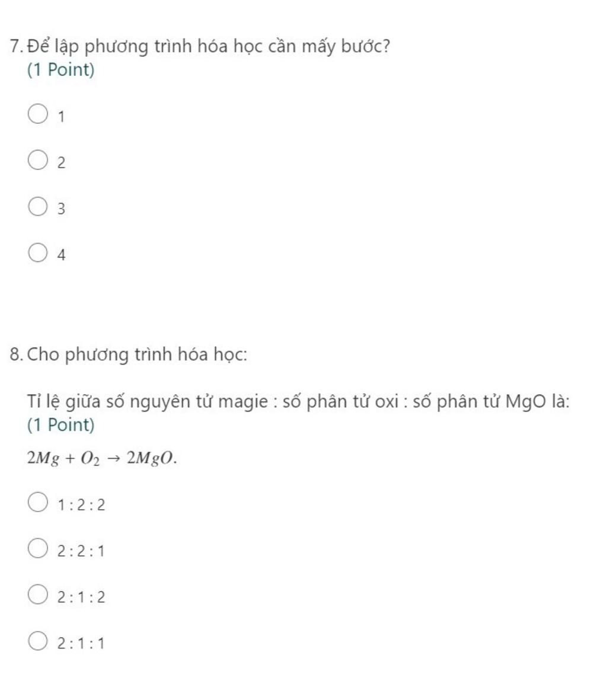607x700 pixels.
Task: Click the answer label text '2 : 1 : 2'
Action: tap(81, 597)
